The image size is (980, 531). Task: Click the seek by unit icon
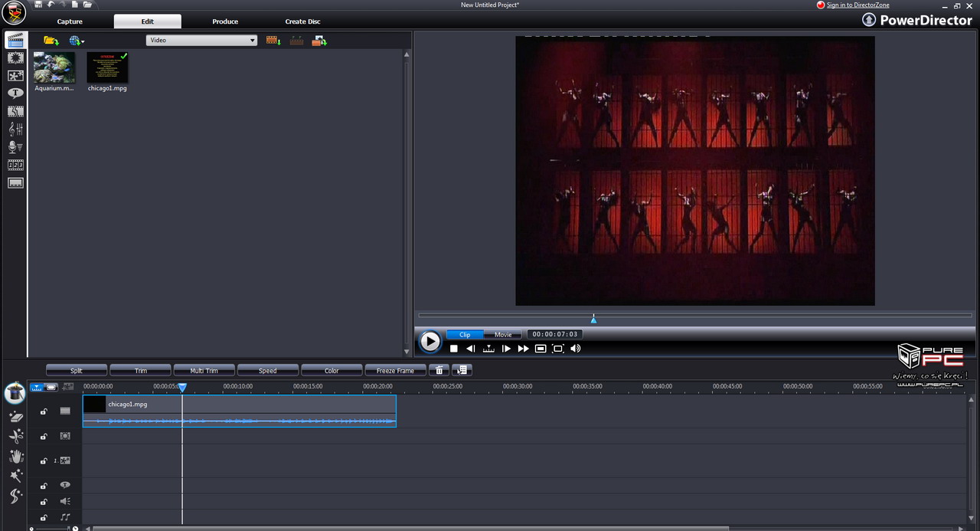(x=488, y=349)
